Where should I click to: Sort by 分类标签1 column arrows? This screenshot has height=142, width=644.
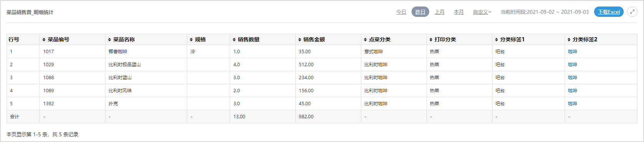tap(497, 40)
